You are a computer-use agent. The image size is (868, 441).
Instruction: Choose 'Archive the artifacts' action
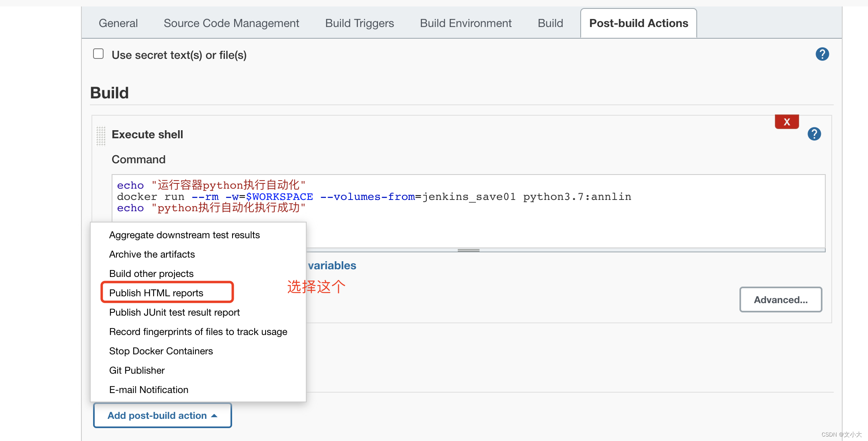click(x=152, y=254)
